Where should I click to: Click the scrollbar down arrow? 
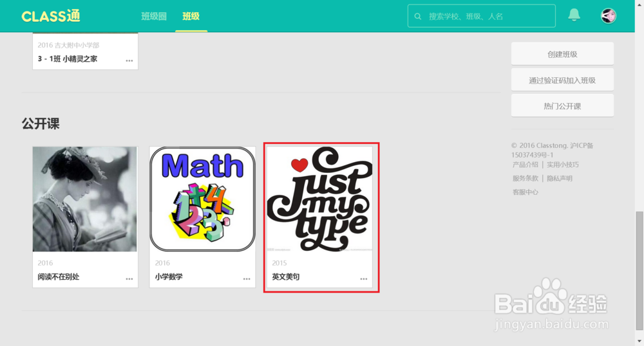pyautogui.click(x=639, y=341)
